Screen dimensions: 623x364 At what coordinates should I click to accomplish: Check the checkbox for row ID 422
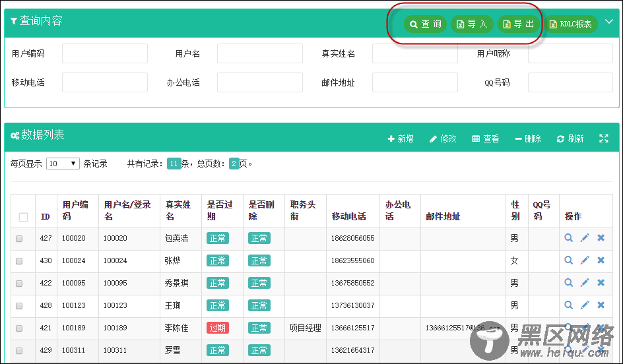click(x=19, y=284)
